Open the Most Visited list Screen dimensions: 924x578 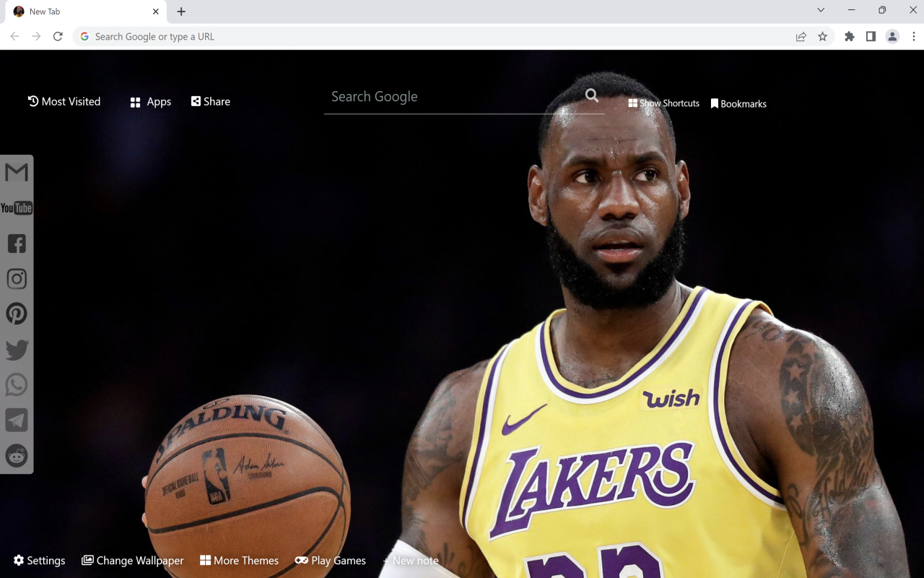tap(64, 101)
